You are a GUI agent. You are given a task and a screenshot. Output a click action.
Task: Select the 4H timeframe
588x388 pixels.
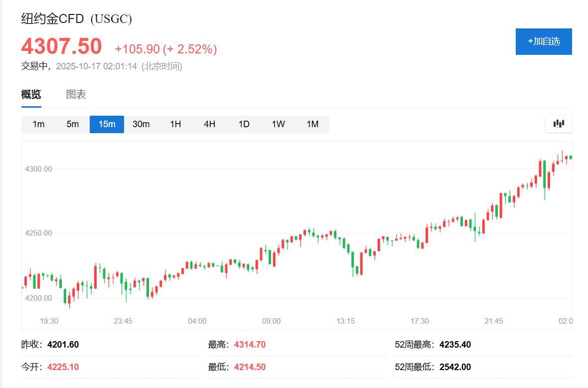click(x=209, y=124)
